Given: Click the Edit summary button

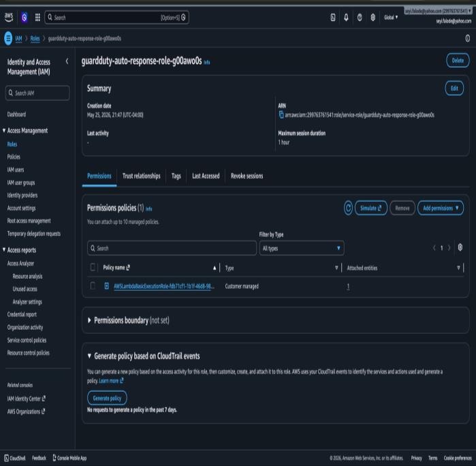Looking at the screenshot, I should click(454, 89).
